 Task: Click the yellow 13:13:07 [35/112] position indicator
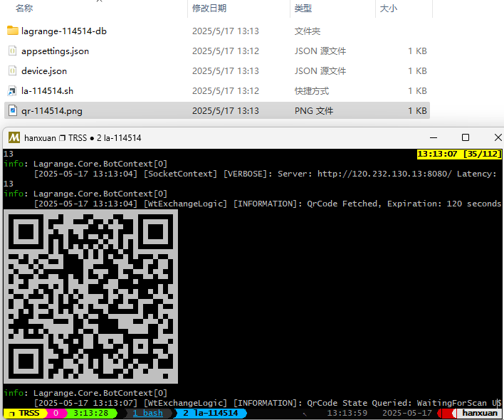[x=459, y=154]
